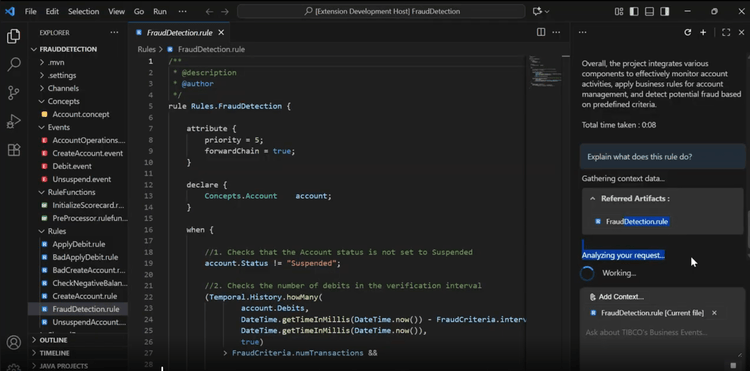This screenshot has width=750, height=371.
Task: Open the View menu
Action: tap(117, 11)
